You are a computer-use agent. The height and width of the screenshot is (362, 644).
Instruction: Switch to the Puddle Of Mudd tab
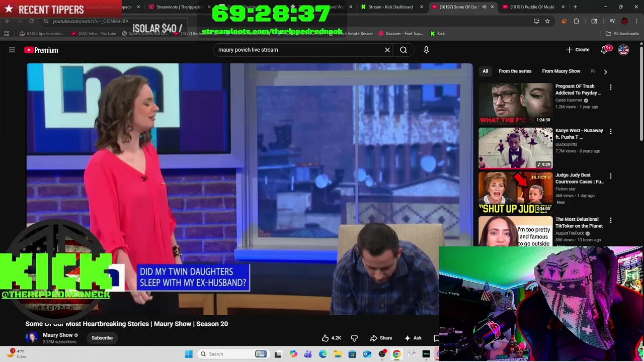[x=532, y=7]
